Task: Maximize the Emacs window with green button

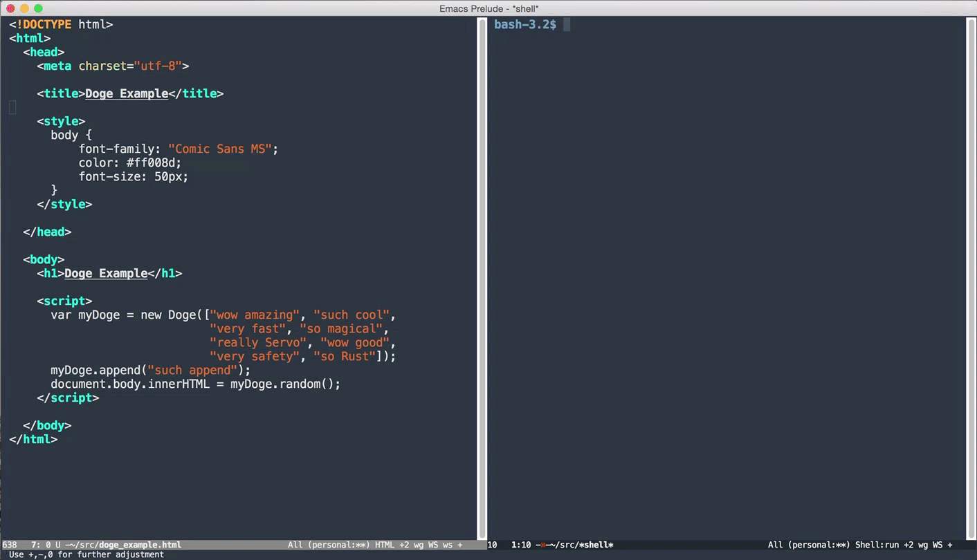Action: (38, 8)
